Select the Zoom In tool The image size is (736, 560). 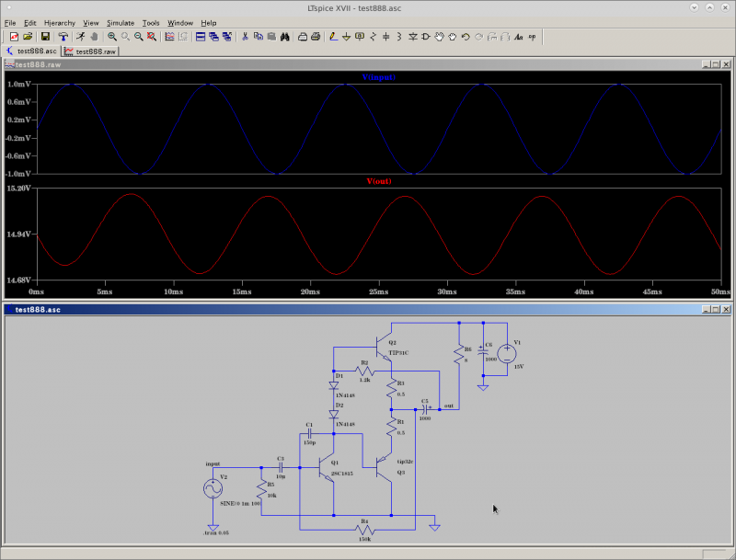pyautogui.click(x=112, y=37)
